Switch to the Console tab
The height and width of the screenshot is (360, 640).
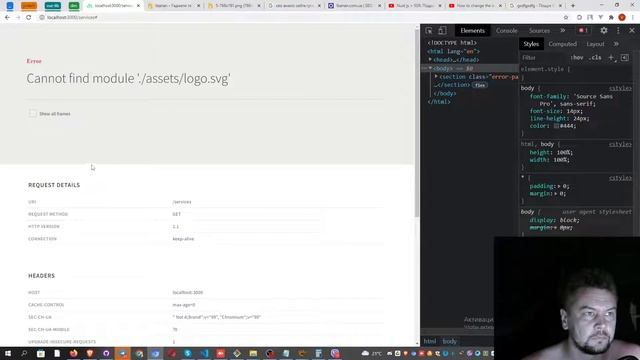coord(507,31)
